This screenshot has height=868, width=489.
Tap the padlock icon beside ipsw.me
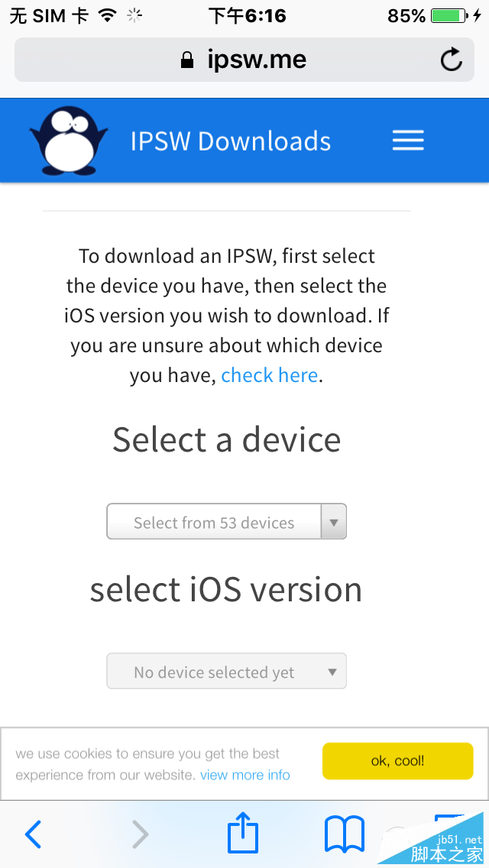pos(187,60)
